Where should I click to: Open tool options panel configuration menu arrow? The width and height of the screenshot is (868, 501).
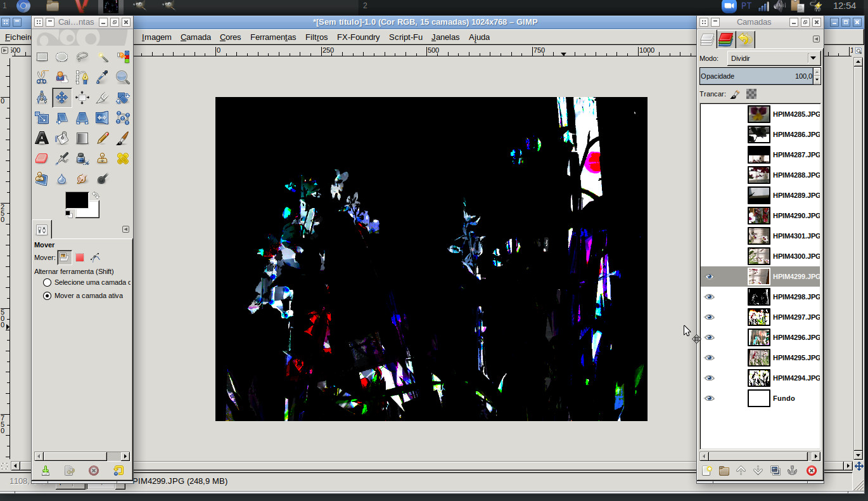click(x=125, y=230)
